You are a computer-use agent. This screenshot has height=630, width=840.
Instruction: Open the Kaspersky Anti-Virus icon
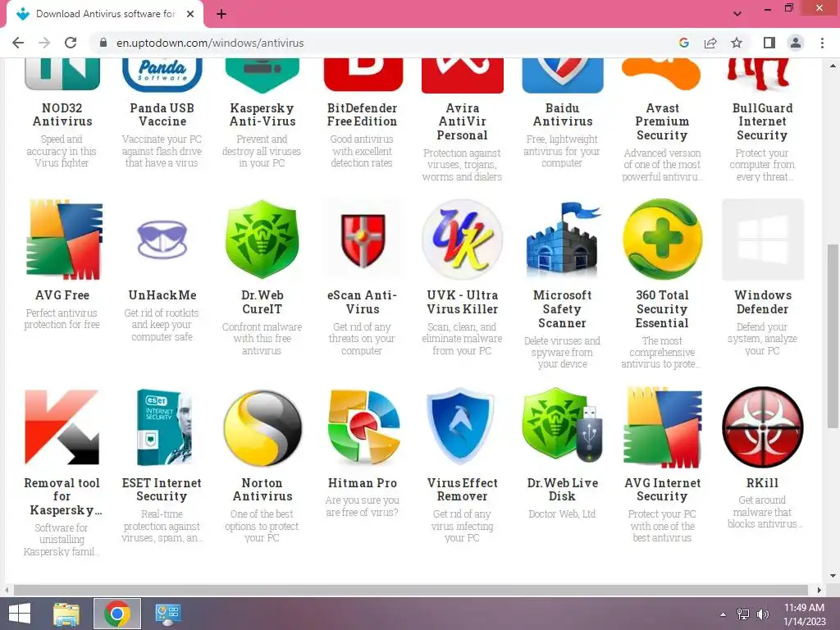coord(262,75)
